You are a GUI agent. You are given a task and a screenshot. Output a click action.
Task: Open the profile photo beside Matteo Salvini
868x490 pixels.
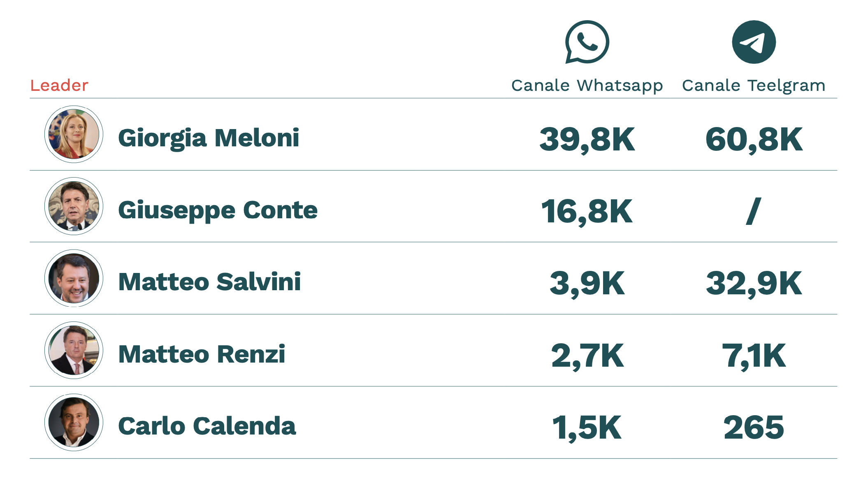point(74,278)
